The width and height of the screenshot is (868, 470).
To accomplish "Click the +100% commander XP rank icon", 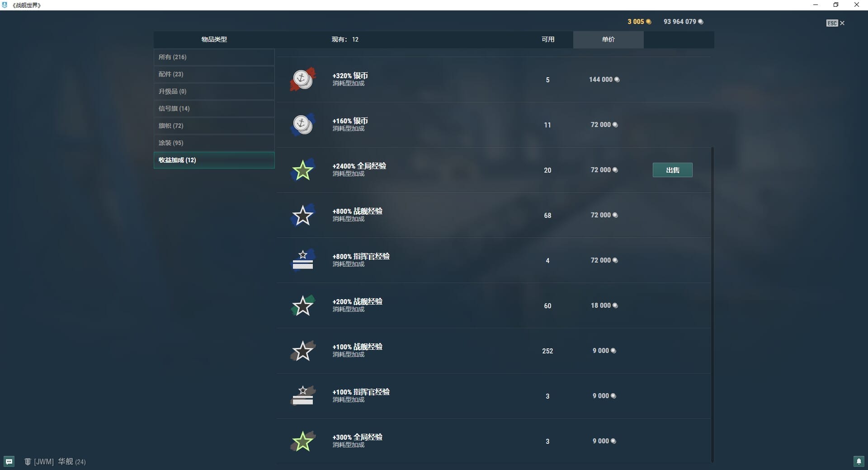I will tap(302, 396).
